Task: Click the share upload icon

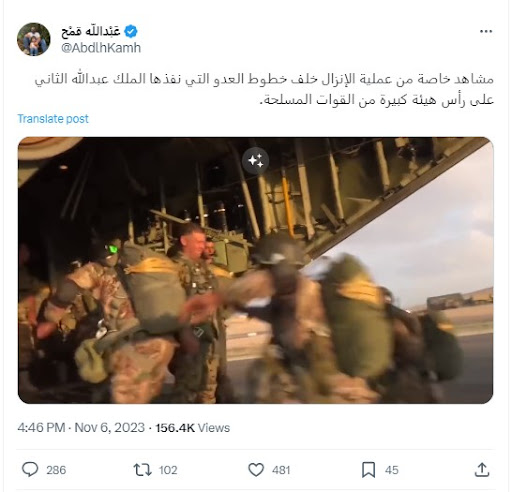Action: [x=482, y=469]
